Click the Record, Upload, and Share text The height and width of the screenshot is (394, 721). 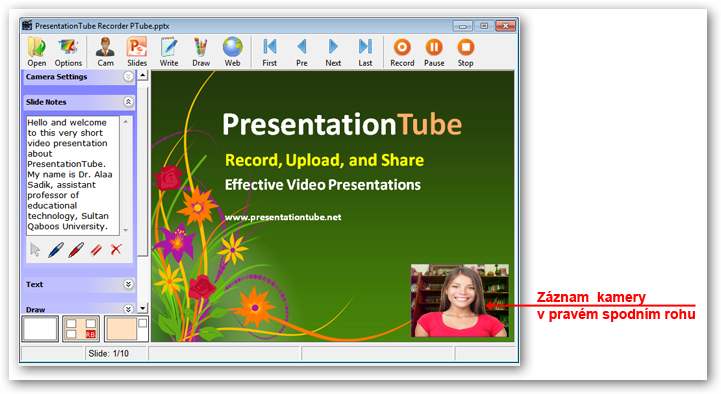click(324, 160)
